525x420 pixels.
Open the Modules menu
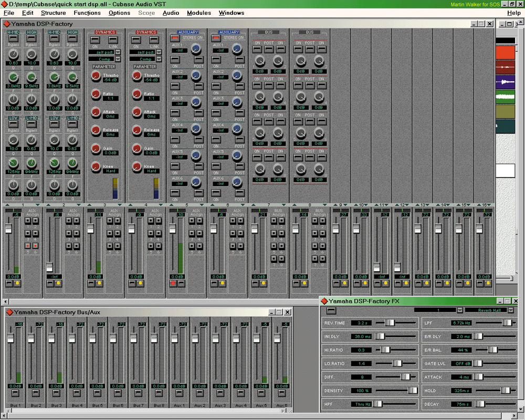[198, 13]
